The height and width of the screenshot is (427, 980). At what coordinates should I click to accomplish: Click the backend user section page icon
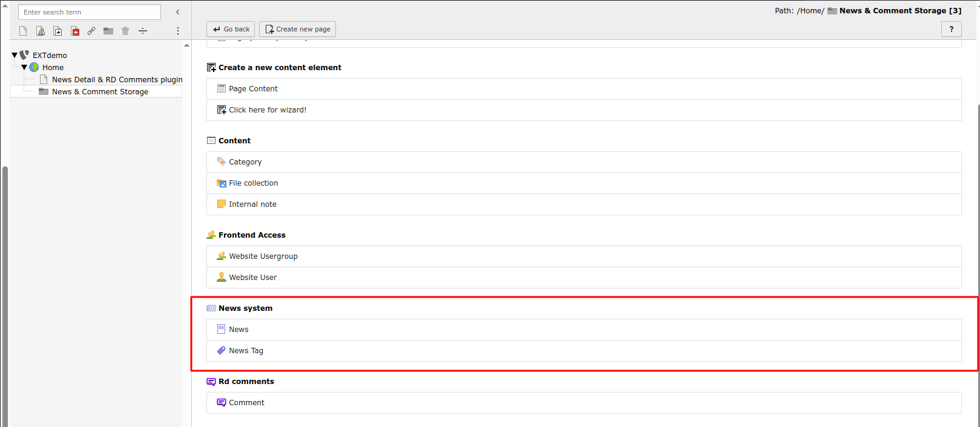point(40,31)
